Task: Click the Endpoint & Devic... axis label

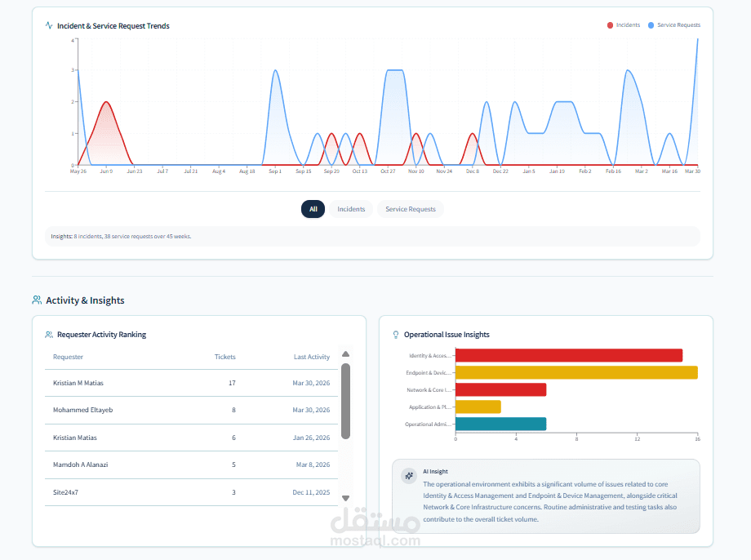Action: click(x=429, y=373)
